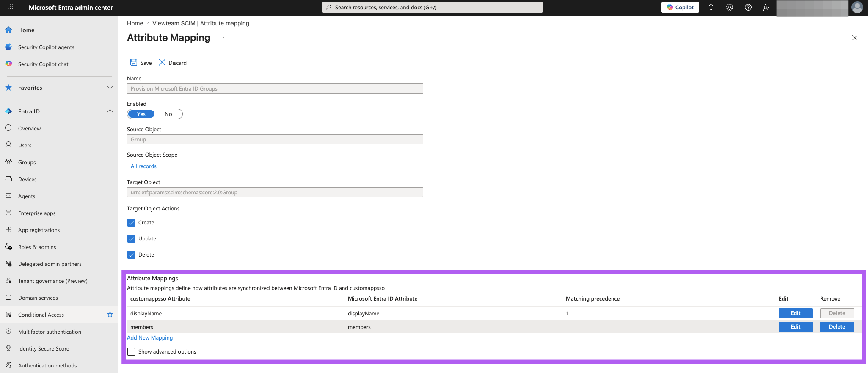Edit the members mapping
Viewport: 868px width, 373px height.
[795, 327]
